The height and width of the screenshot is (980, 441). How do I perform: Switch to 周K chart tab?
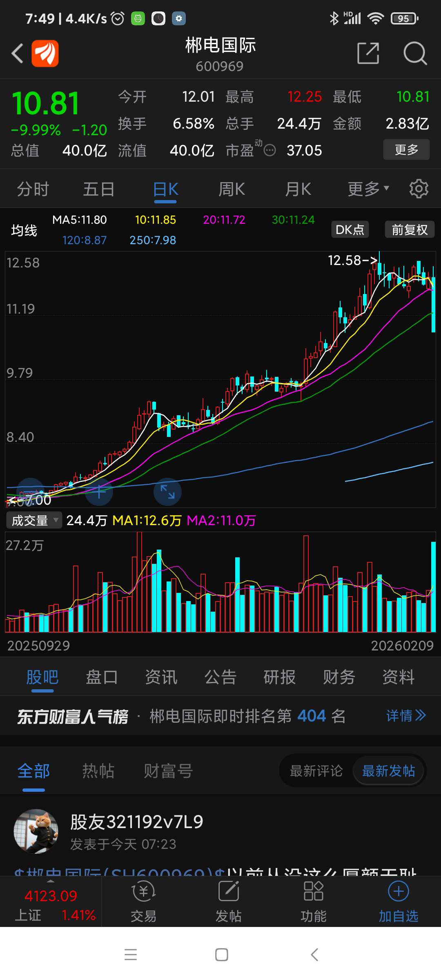tap(232, 189)
